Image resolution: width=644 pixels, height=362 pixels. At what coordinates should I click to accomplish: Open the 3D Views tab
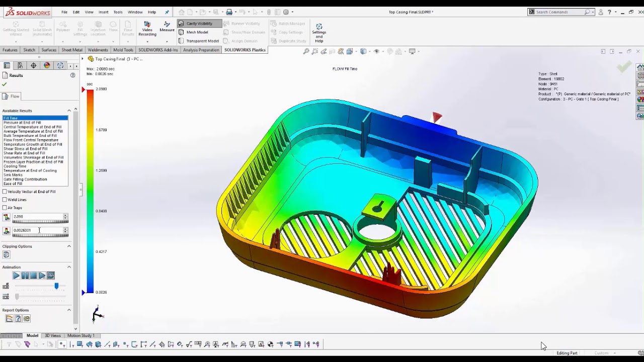(x=53, y=335)
